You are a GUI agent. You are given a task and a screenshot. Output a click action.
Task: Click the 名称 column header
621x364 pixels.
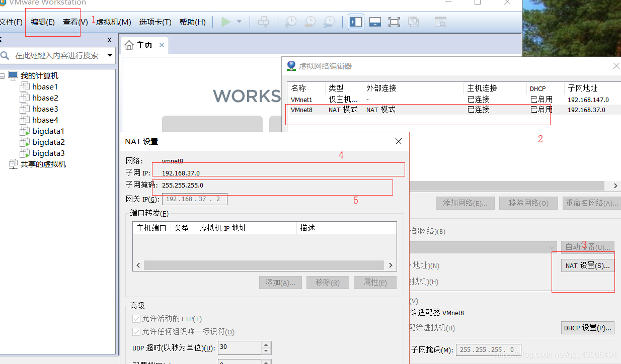pos(306,88)
